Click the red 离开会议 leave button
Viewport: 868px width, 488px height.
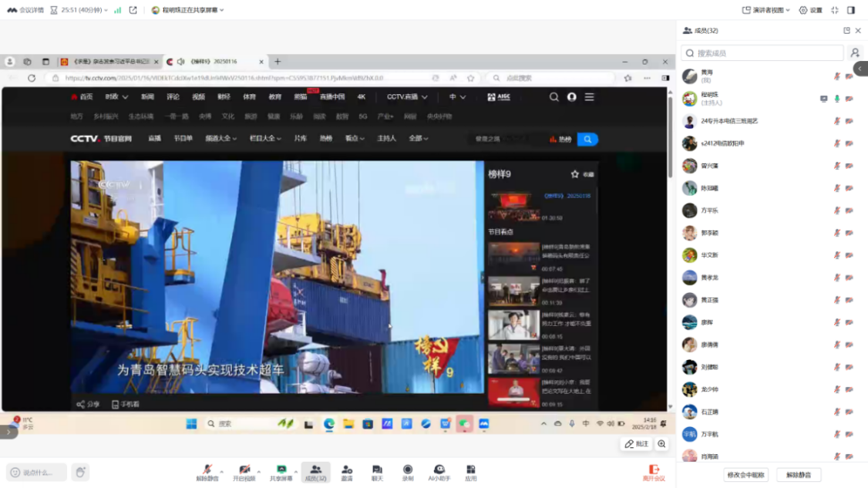[x=654, y=472]
